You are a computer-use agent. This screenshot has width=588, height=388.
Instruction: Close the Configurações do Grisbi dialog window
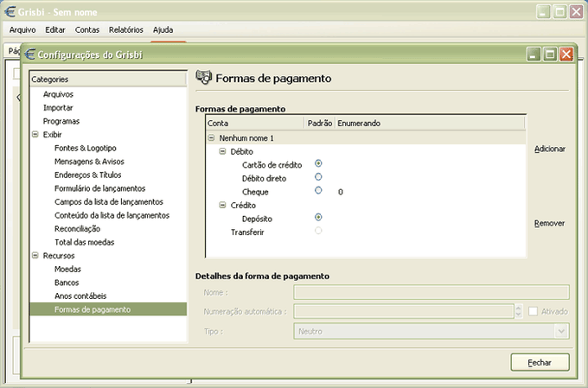pyautogui.click(x=566, y=54)
